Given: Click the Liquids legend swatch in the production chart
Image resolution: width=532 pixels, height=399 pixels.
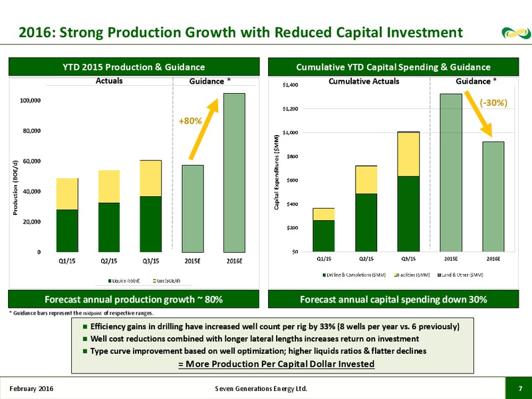Looking at the screenshot, I should tap(110, 281).
